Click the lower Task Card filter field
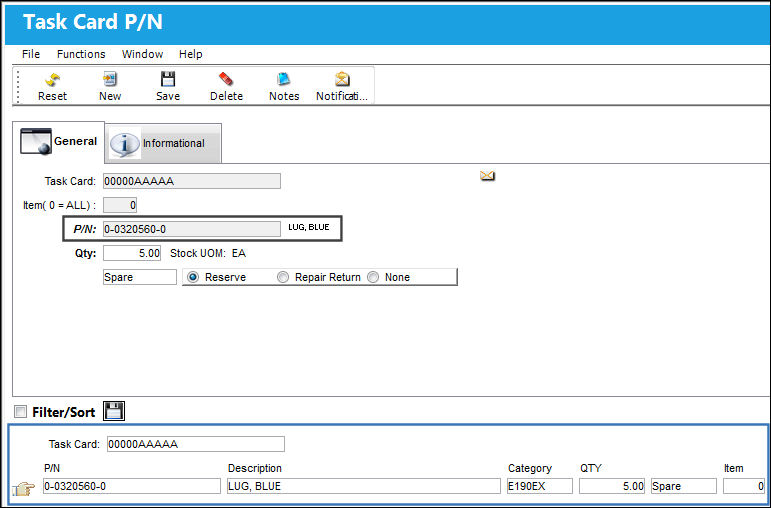 pos(196,444)
